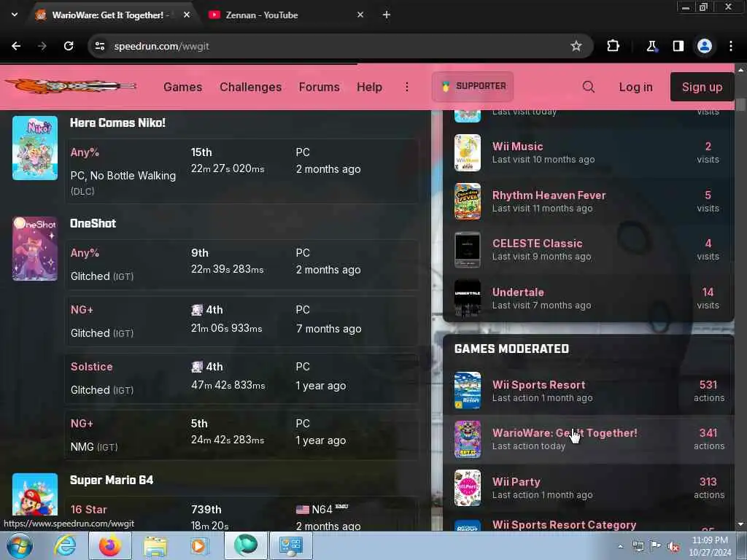Toggle the browser side panel icon
Image resolution: width=747 pixels, height=560 pixels.
click(x=678, y=46)
